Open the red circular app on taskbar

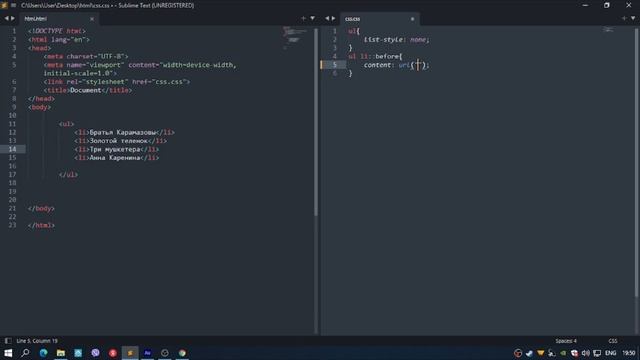113,353
